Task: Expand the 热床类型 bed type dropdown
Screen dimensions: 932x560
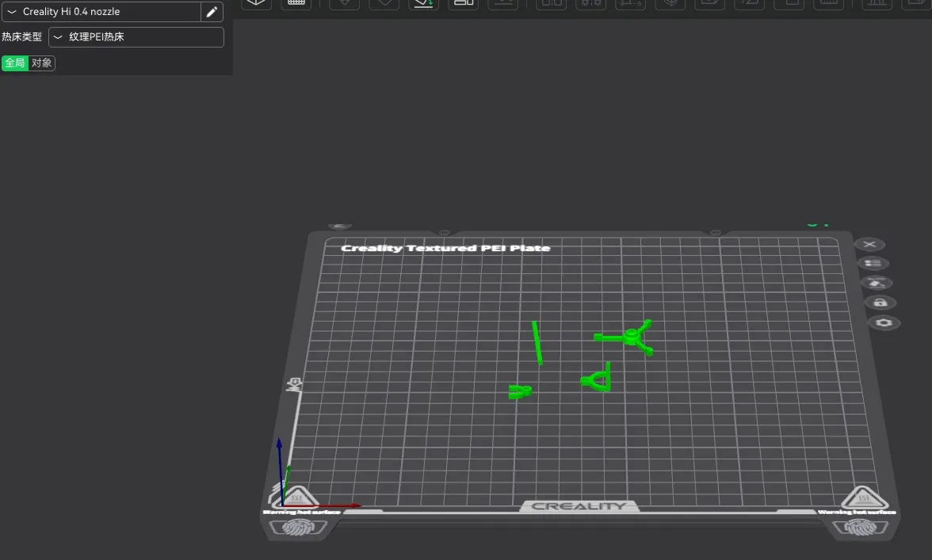Action: pyautogui.click(x=136, y=37)
